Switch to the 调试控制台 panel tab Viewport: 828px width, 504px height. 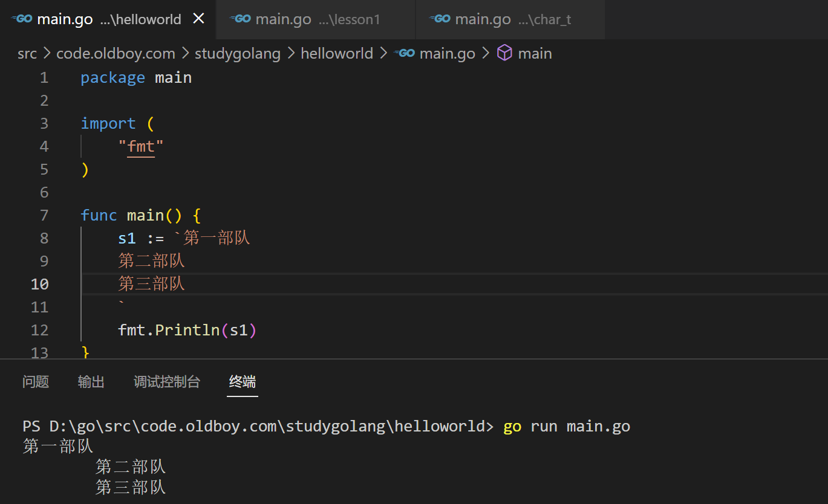click(x=167, y=381)
